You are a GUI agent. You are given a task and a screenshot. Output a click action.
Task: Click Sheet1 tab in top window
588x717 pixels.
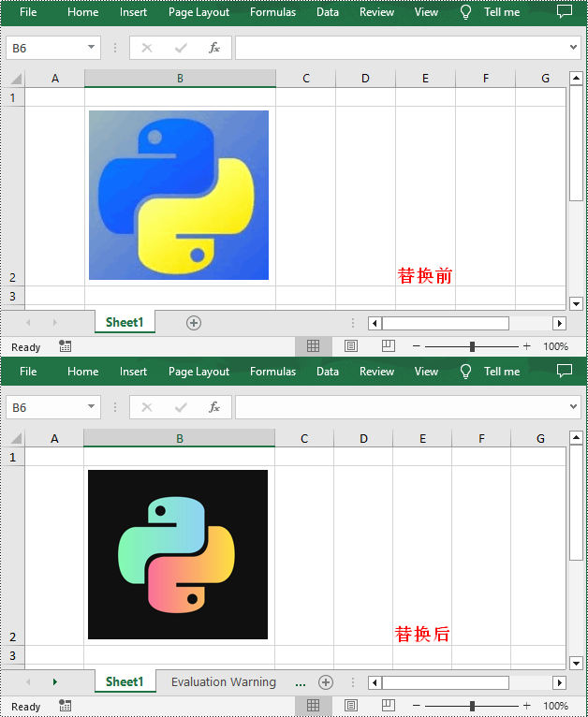pyautogui.click(x=125, y=322)
